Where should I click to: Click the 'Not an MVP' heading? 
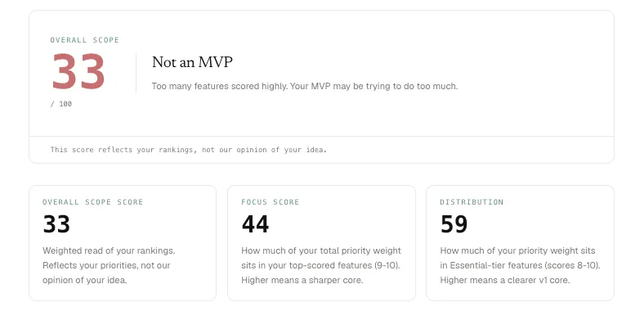pyautogui.click(x=192, y=62)
